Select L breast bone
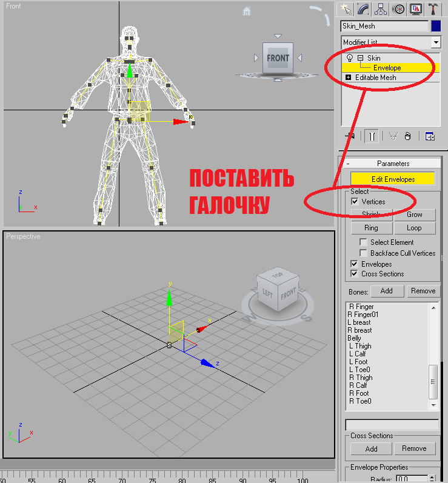The width and height of the screenshot is (448, 483). (359, 322)
